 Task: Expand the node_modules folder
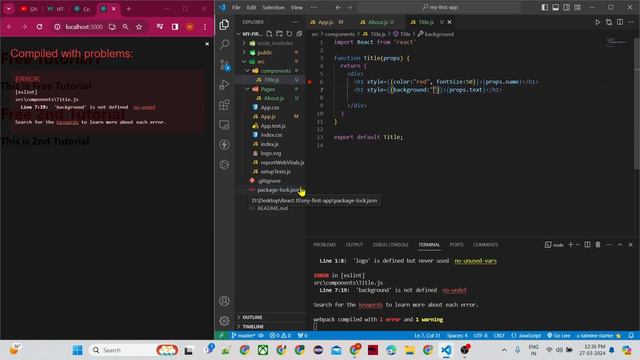point(244,43)
